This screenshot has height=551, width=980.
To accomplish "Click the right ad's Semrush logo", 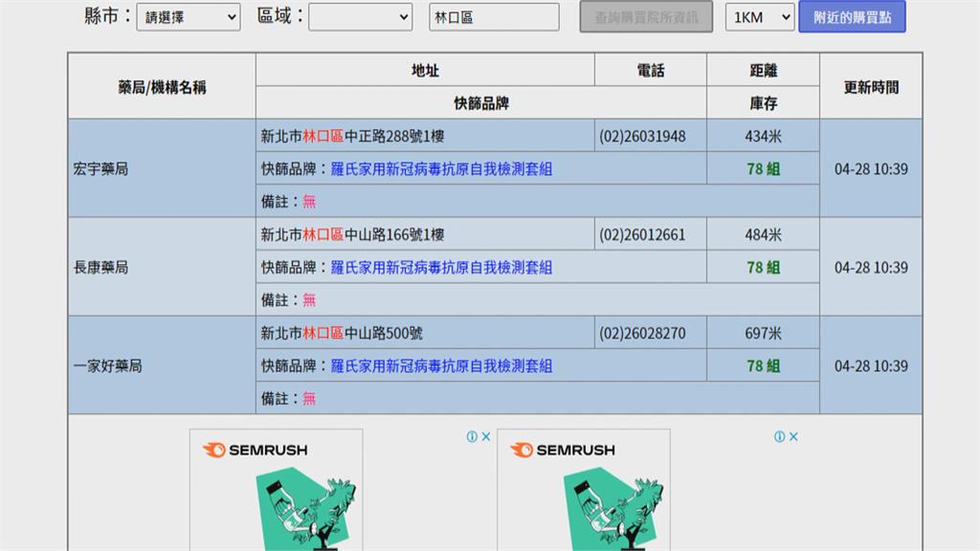I will click(563, 450).
